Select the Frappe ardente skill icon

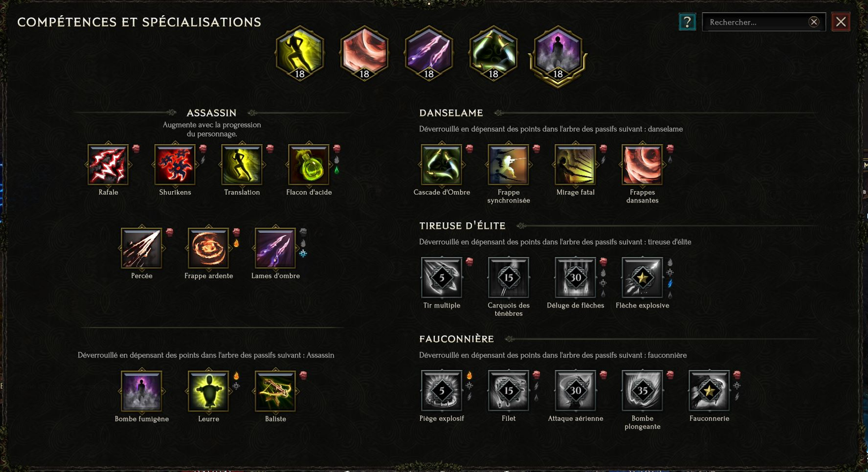[209, 248]
